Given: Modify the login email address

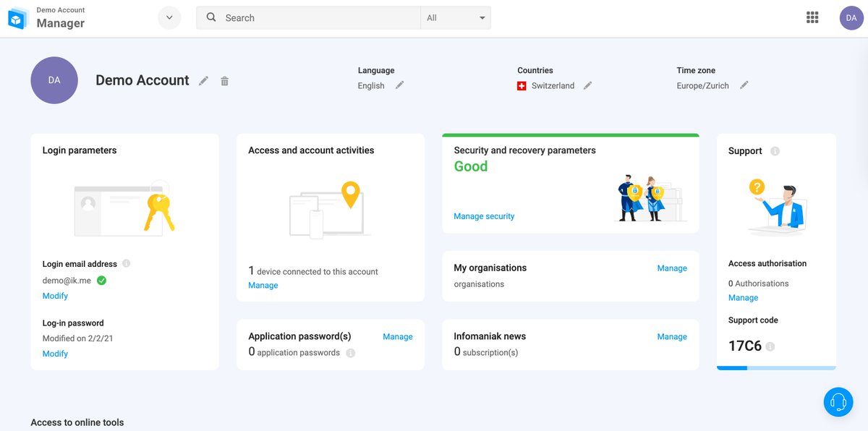Looking at the screenshot, I should click(x=55, y=296).
